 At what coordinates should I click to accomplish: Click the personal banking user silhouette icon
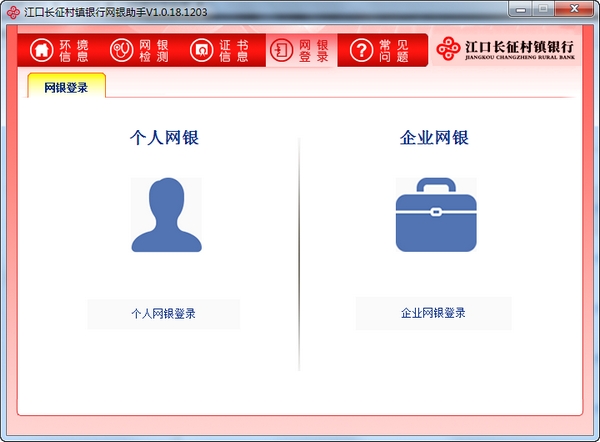tap(166, 215)
